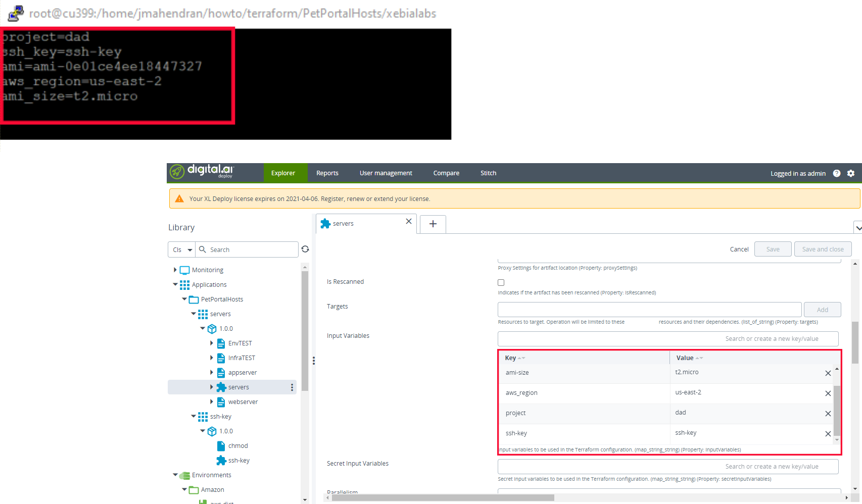This screenshot has height=504, width=862.
Task: Click the Monitoring node icon
Action: click(185, 270)
